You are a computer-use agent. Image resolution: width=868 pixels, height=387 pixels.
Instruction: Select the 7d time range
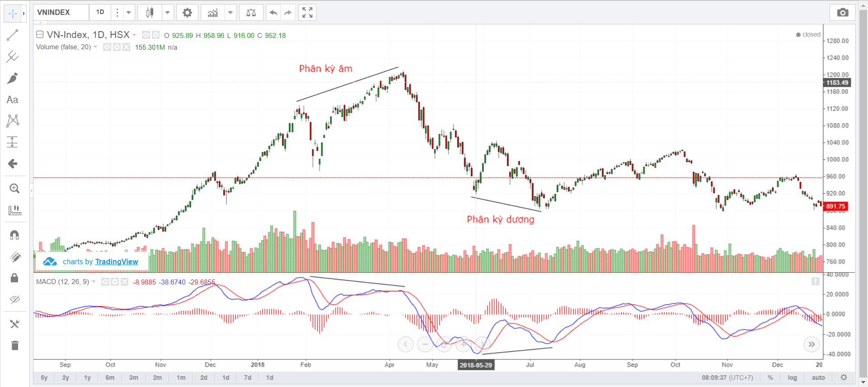[248, 378]
